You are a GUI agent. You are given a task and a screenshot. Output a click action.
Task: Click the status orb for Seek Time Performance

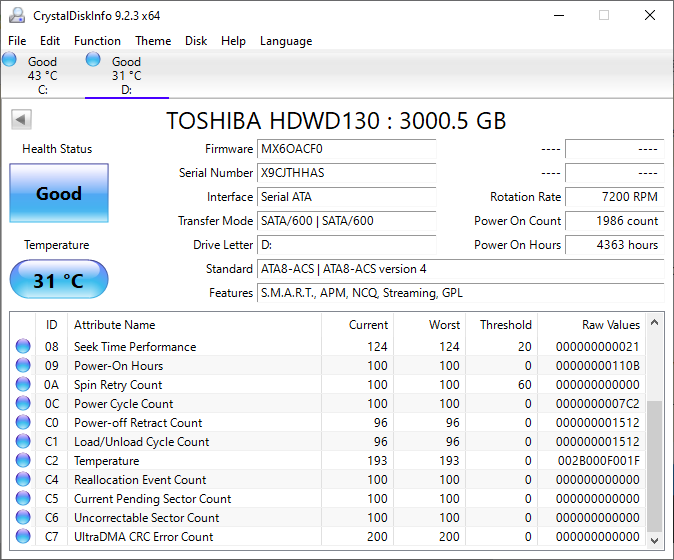tap(23, 346)
